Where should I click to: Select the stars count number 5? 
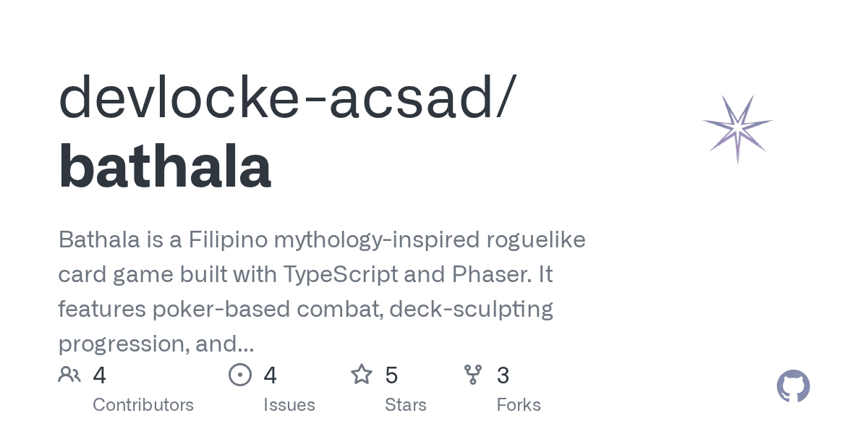tap(391, 375)
